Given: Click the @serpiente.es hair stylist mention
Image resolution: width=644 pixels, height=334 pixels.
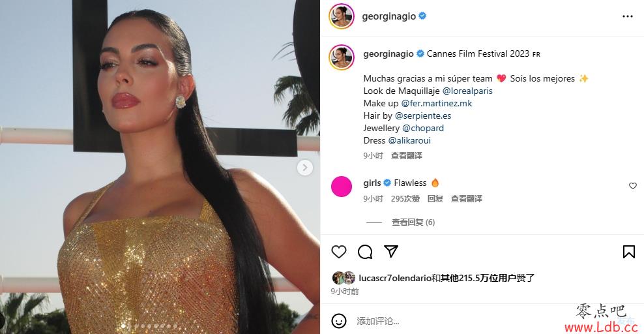Looking at the screenshot, I should tap(423, 116).
